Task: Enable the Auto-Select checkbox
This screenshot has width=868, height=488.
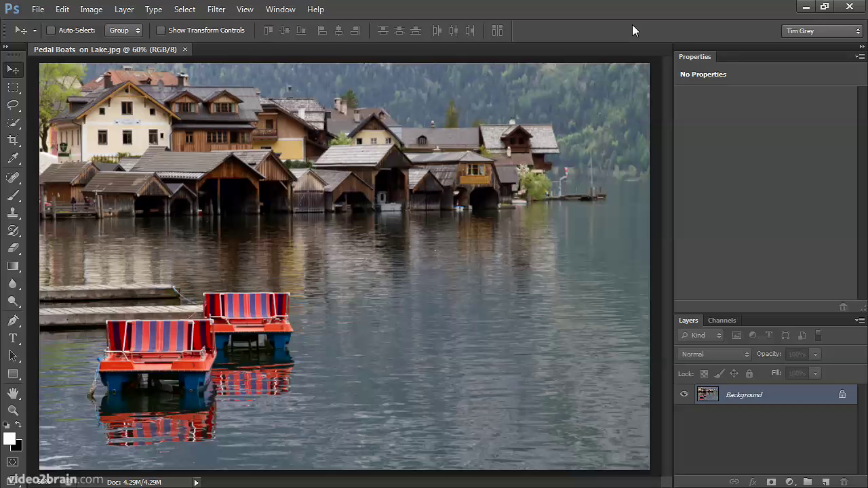Action: [x=51, y=30]
